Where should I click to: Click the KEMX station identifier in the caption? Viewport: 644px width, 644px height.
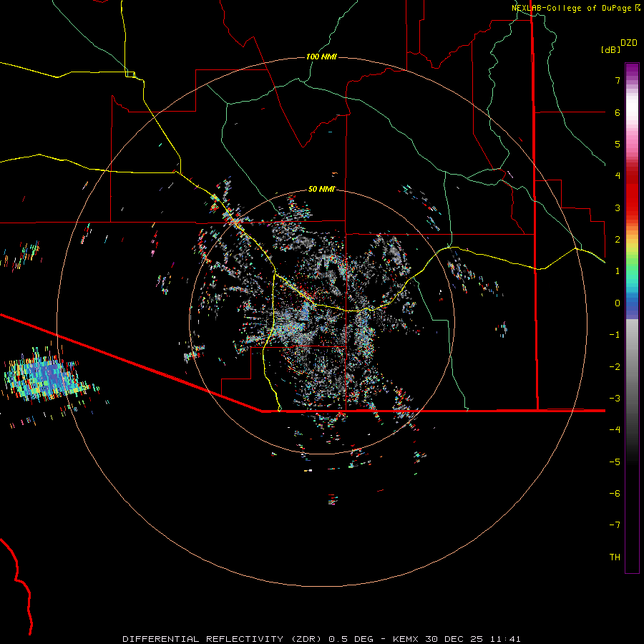406,639
